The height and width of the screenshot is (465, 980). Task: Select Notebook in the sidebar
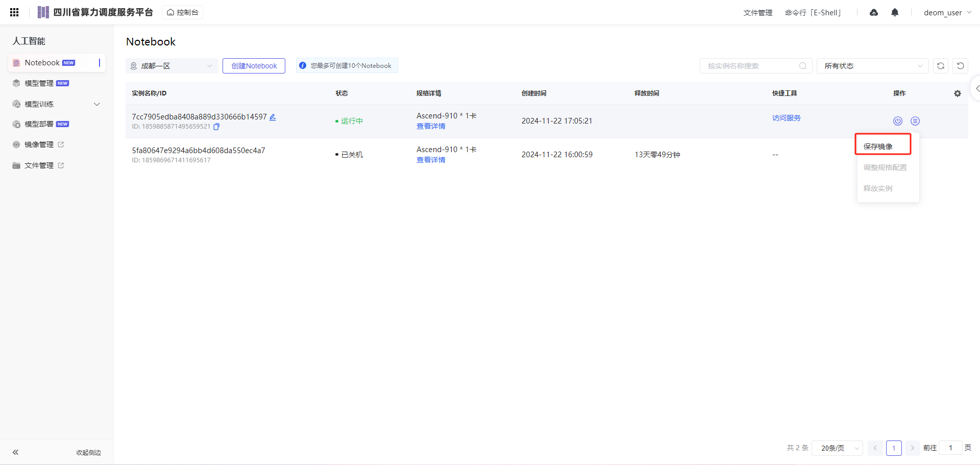click(x=57, y=63)
